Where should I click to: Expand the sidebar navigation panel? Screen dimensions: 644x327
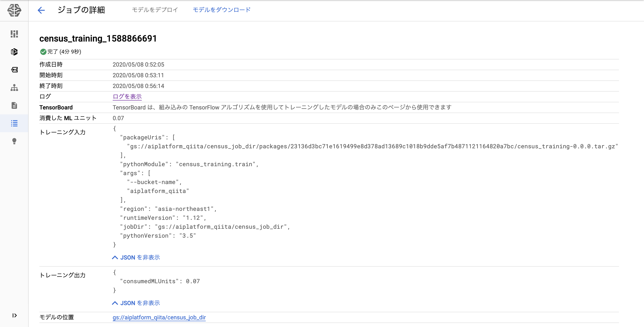click(14, 316)
